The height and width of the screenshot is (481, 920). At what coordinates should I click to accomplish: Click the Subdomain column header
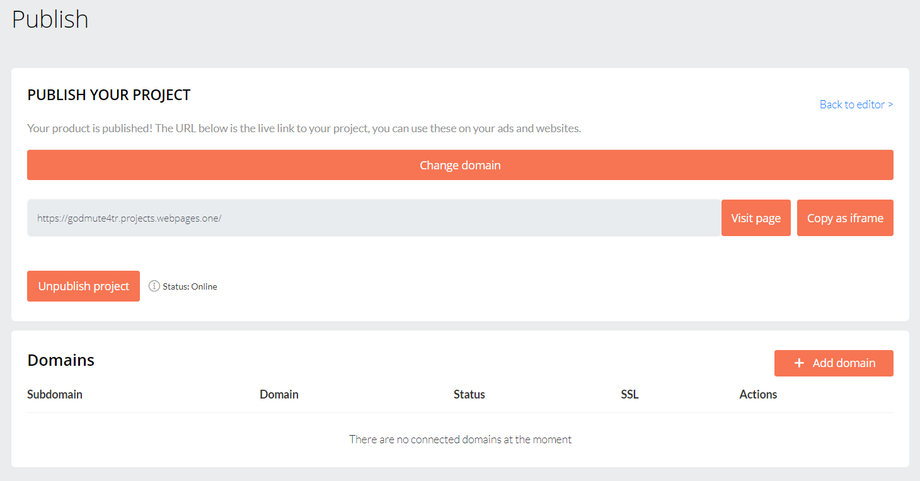55,394
